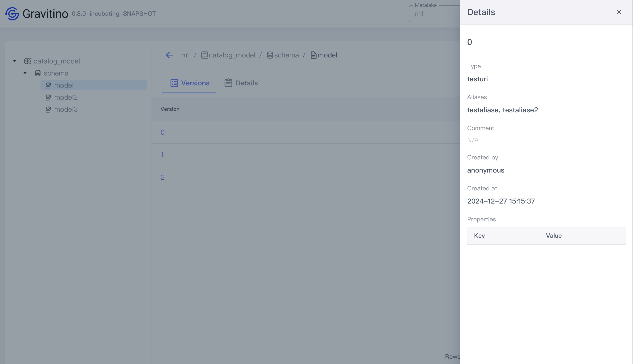The image size is (633, 364).
Task: Click the model3 icon in tree
Action: pos(48,109)
